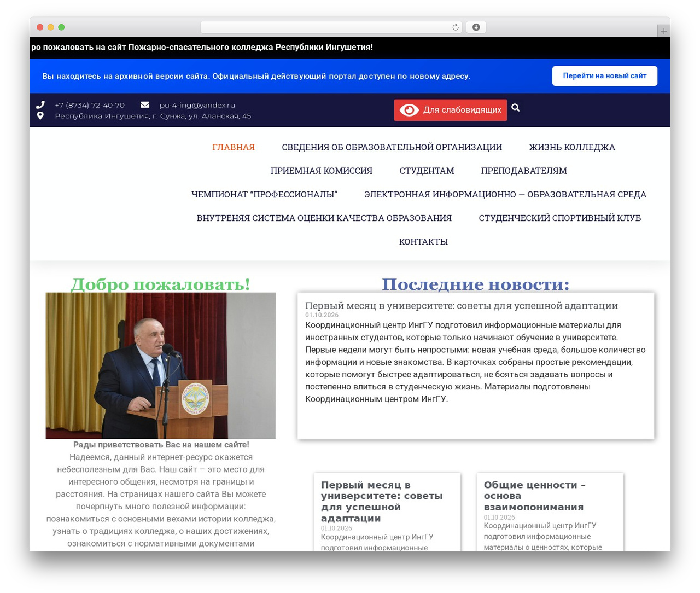Open ЧЕМПИОНАТ “ПРОФЕССИОНАЛЫ” menu item
The height and width of the screenshot is (593, 700).
[264, 194]
